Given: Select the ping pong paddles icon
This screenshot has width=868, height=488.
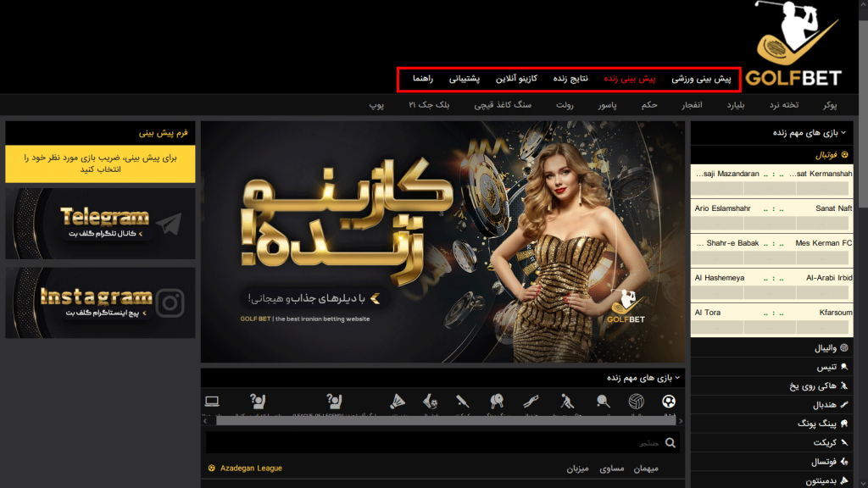Looking at the screenshot, I should click(498, 402).
